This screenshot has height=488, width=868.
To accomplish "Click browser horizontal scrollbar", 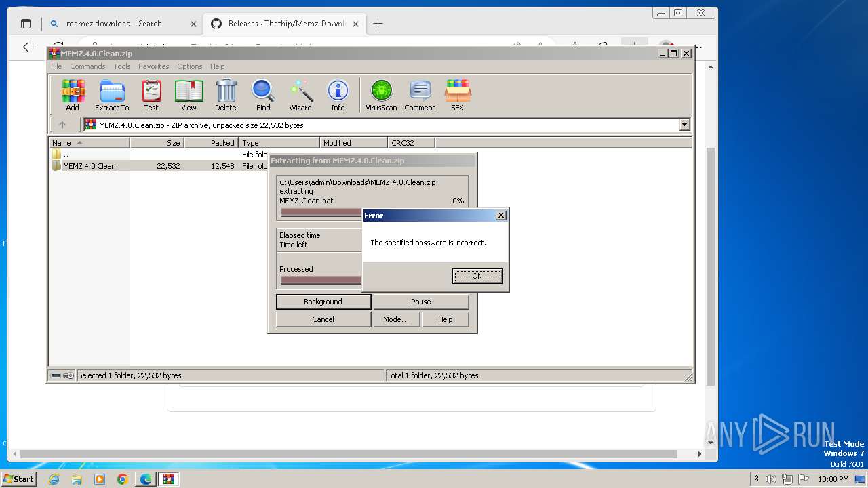I will click(x=349, y=454).
